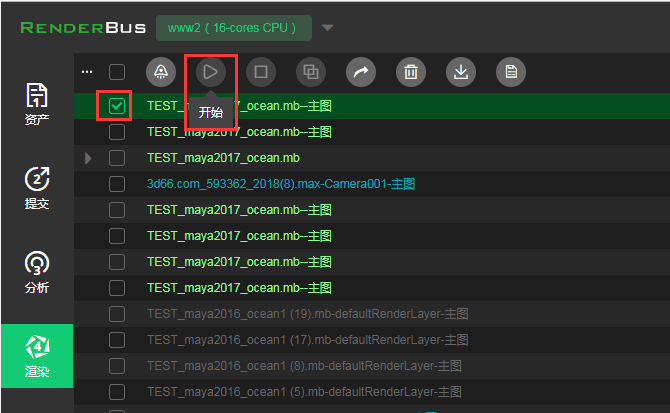Viewport: 670px width, 413px height.
Task: Check the TEST_maya2016_ocean1 (17).mb job checkbox
Action: [117, 340]
